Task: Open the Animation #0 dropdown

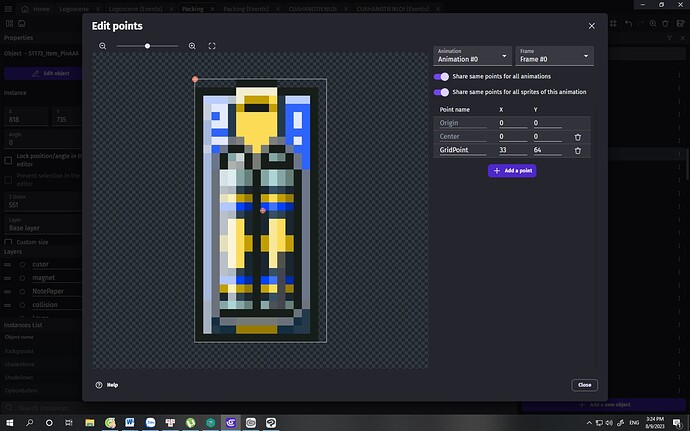Action: point(472,56)
